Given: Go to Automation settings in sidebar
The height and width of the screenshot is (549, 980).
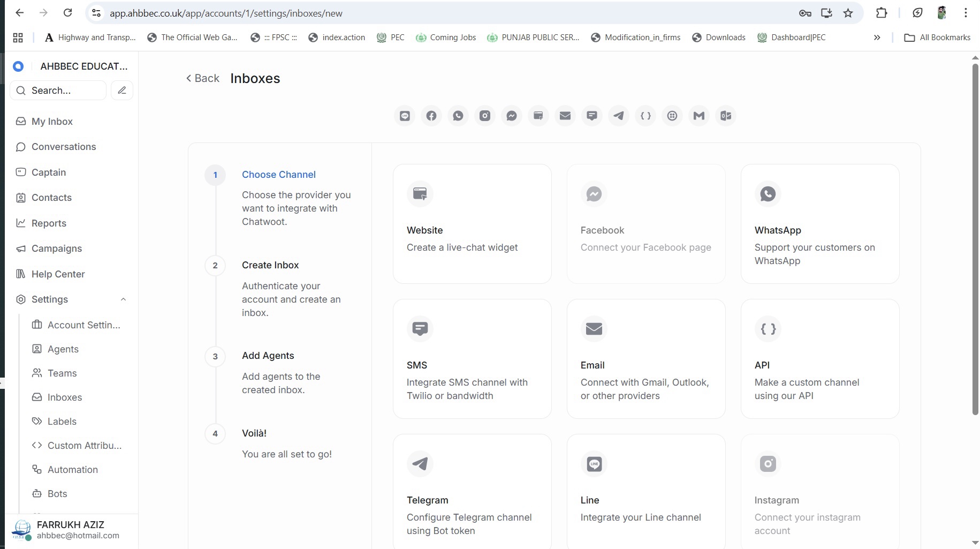Looking at the screenshot, I should (73, 470).
